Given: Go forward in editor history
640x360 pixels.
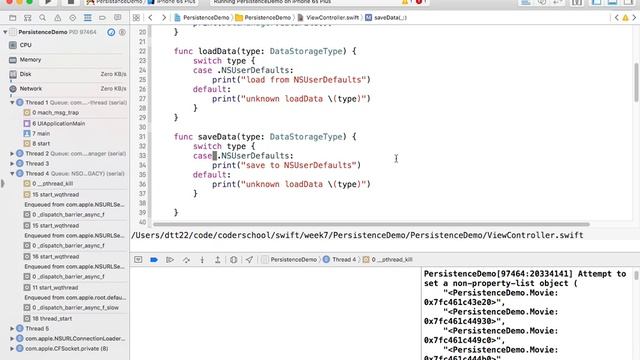Looking at the screenshot, I should pyautogui.click(x=164, y=18).
